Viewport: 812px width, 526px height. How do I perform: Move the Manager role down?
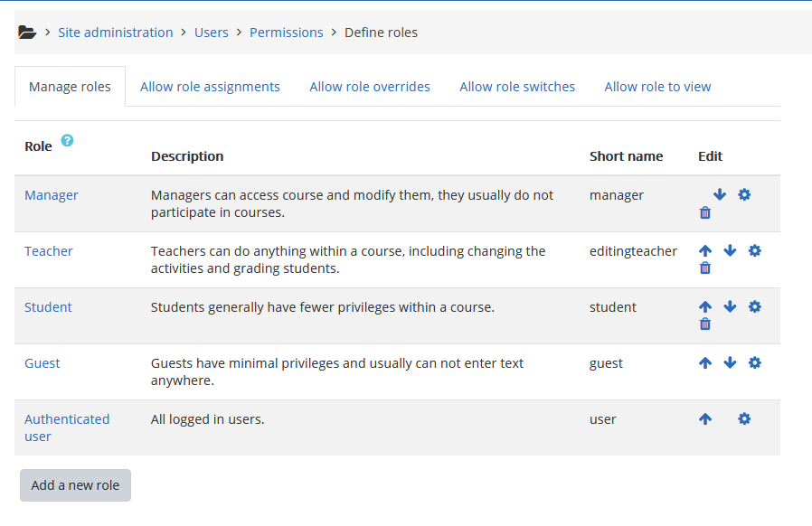pos(720,195)
